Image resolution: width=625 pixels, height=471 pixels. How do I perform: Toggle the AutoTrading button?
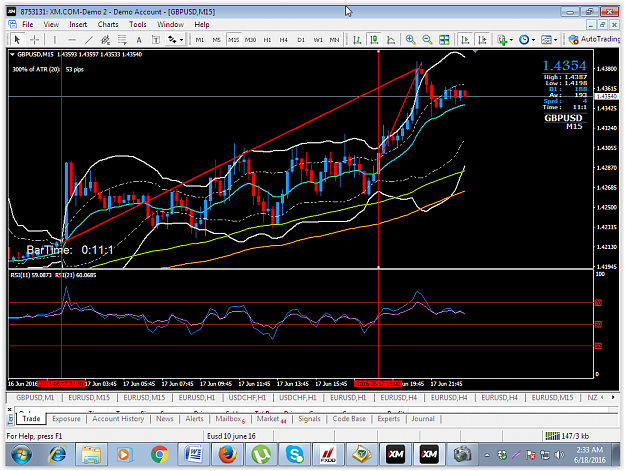point(594,39)
